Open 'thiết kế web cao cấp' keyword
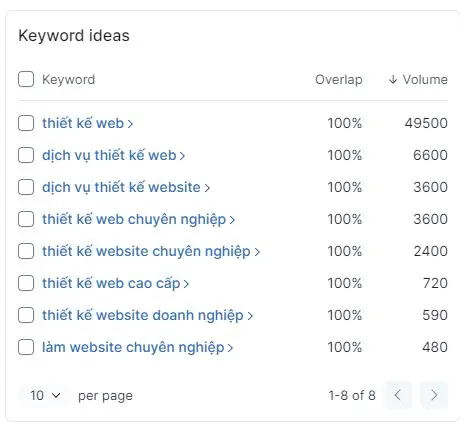The image size is (467, 427). (115, 283)
